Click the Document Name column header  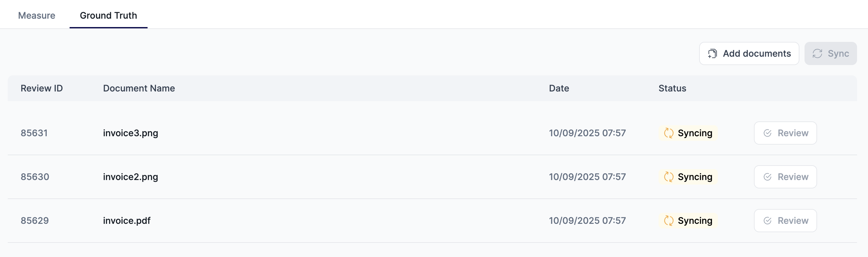(x=139, y=88)
